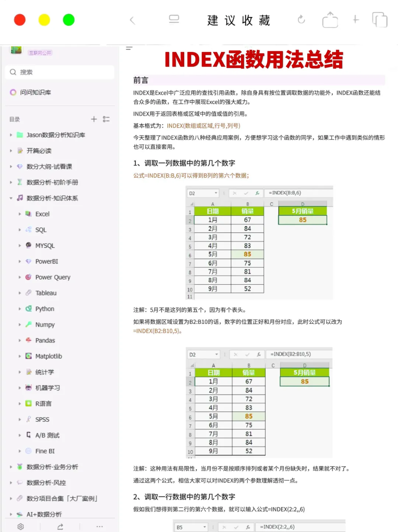Open the more options ellipsis in the sidebar
The width and height of the screenshot is (398, 532).
pos(99,526)
